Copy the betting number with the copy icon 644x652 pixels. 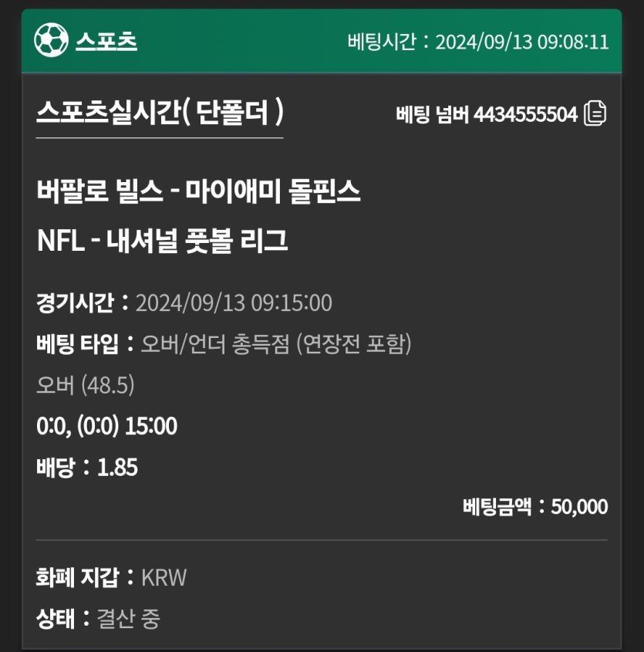pyautogui.click(x=595, y=114)
